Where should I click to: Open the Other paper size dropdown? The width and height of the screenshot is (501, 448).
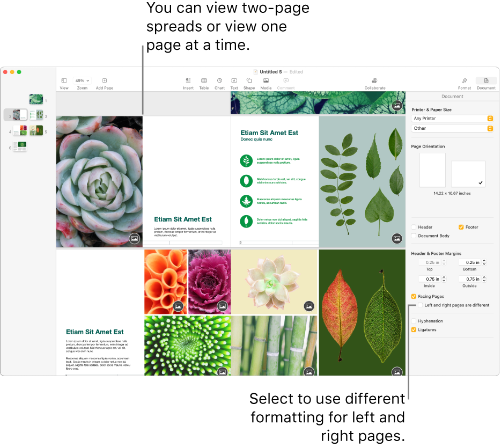coord(452,128)
